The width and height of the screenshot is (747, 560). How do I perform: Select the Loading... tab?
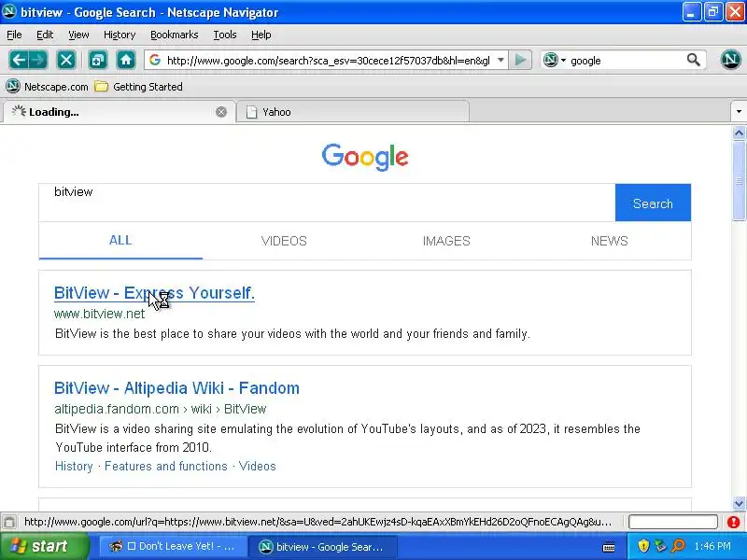point(119,112)
